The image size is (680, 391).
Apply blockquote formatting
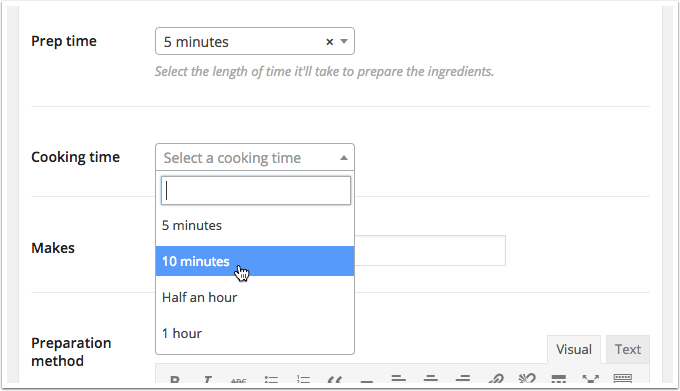pyautogui.click(x=334, y=380)
